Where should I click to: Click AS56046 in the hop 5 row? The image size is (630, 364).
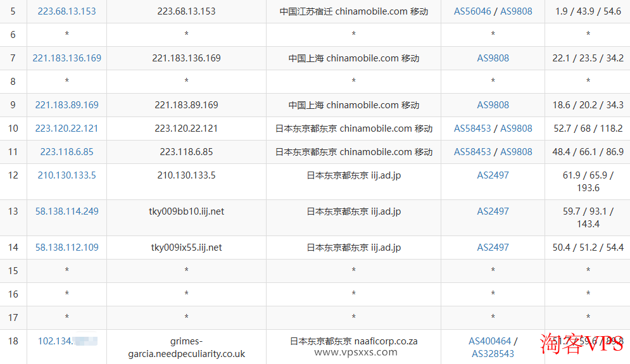(x=472, y=11)
